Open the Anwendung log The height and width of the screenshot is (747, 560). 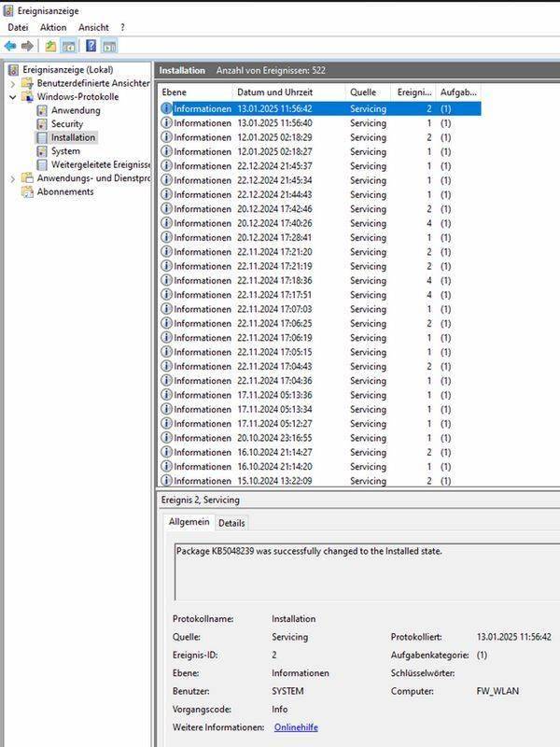(76, 110)
